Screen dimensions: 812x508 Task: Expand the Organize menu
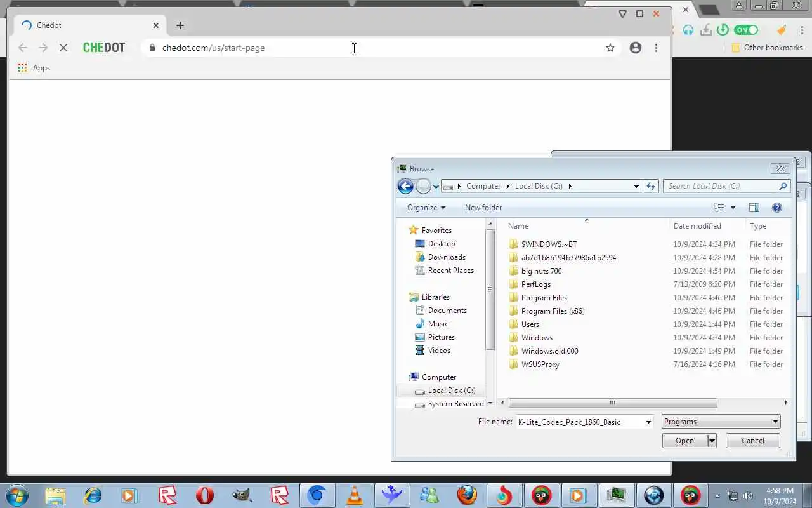(426, 208)
